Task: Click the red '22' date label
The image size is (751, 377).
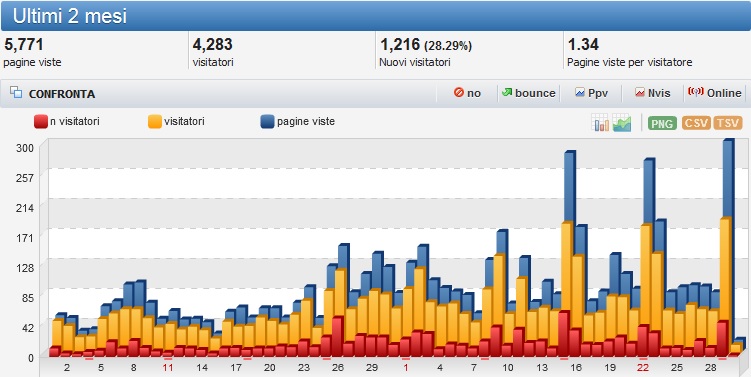Action: [x=643, y=368]
